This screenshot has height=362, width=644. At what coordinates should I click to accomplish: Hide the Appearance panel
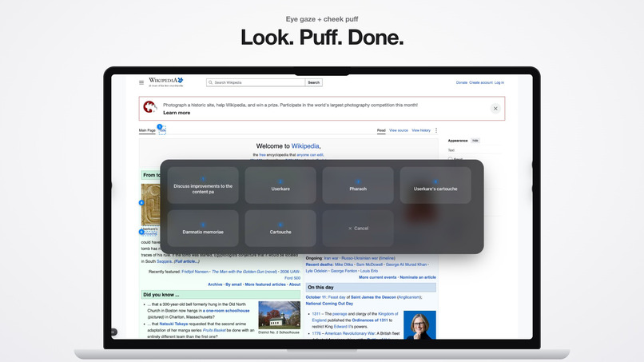(475, 141)
